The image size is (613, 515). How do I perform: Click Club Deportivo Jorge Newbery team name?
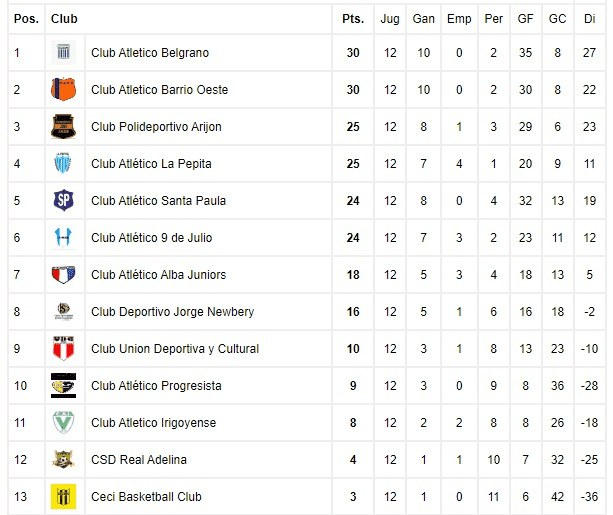[x=172, y=312]
